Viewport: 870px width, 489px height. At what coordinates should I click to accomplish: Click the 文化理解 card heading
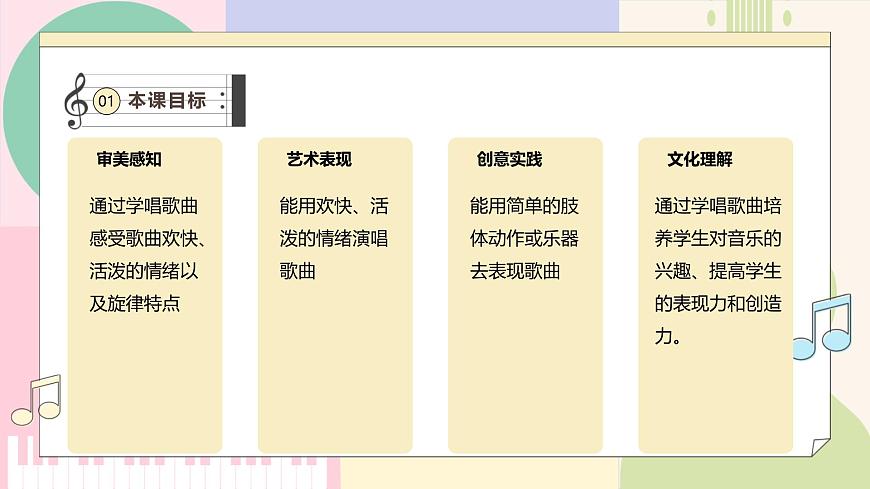coord(700,159)
